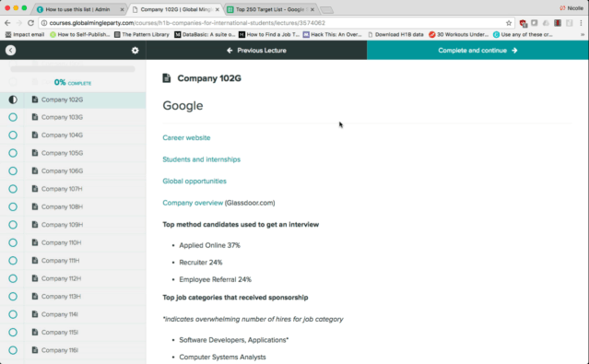Open a new tab button

327,10
